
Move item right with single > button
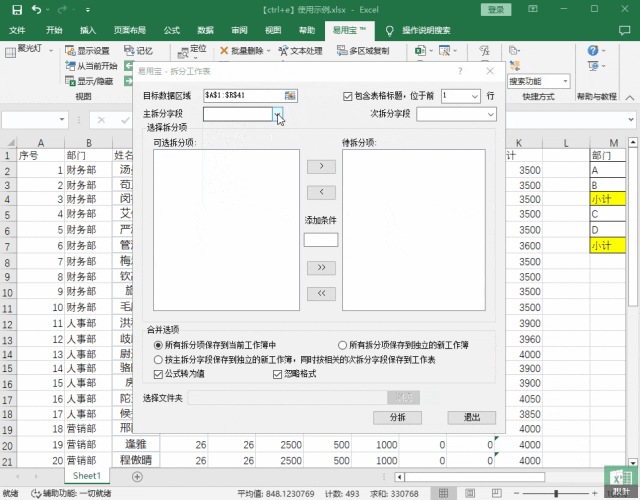pos(321,167)
